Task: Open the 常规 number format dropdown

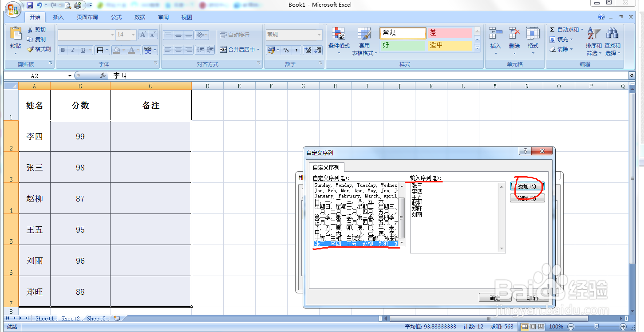Action: coord(319,35)
